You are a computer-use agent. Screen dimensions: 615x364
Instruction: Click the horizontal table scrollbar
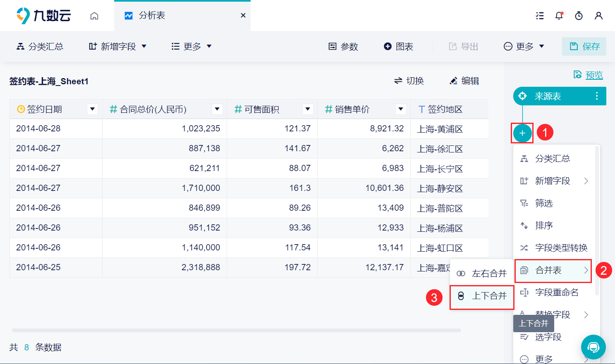237,331
